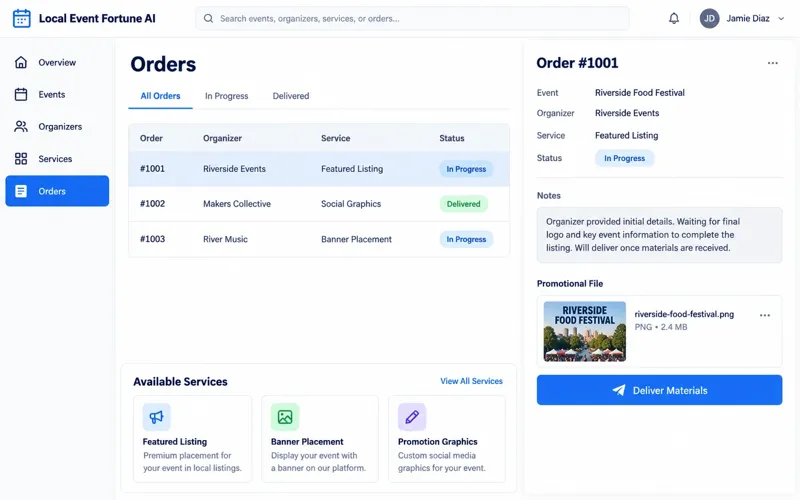Open notifications bell
Screen dimensions: 800x500
pos(674,18)
